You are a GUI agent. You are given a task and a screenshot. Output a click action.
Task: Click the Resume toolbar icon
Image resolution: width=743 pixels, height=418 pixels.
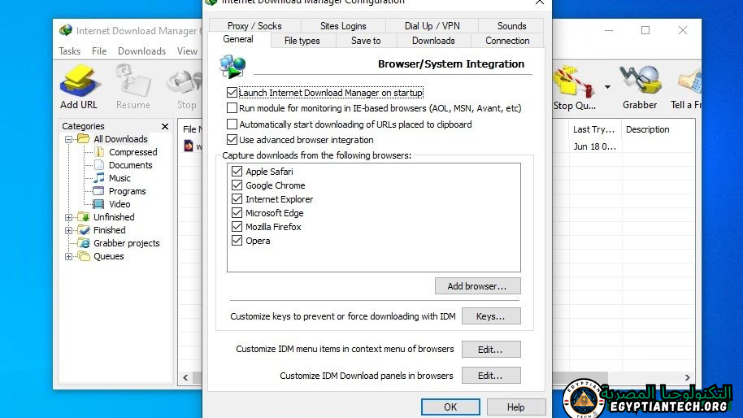pyautogui.click(x=133, y=81)
